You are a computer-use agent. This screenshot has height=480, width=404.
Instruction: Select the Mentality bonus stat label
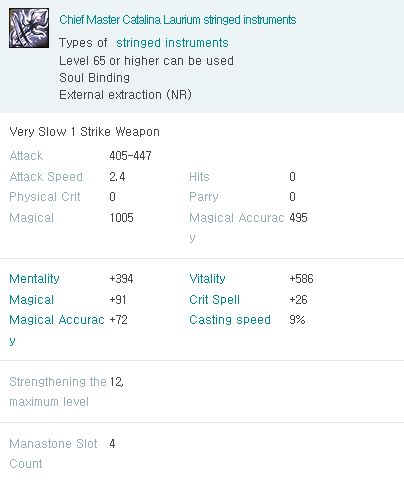(x=35, y=279)
